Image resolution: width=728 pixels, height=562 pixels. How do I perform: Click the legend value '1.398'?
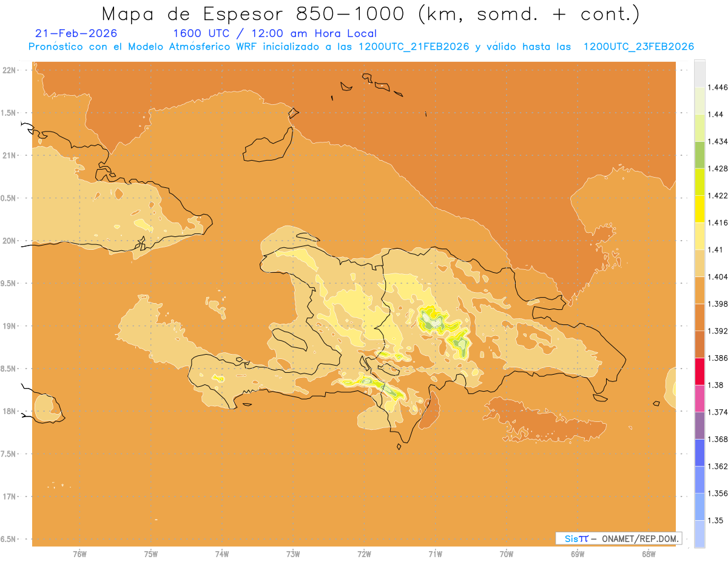718,304
